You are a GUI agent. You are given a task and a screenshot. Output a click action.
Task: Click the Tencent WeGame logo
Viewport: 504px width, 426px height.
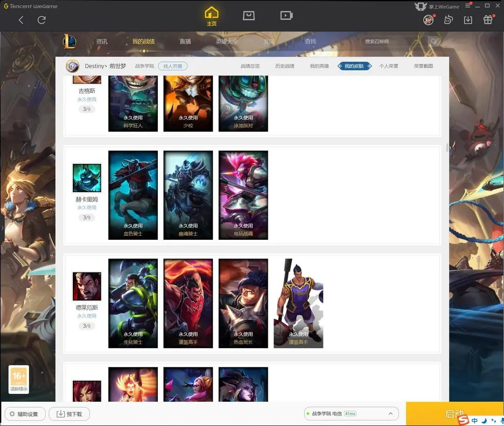30,6
